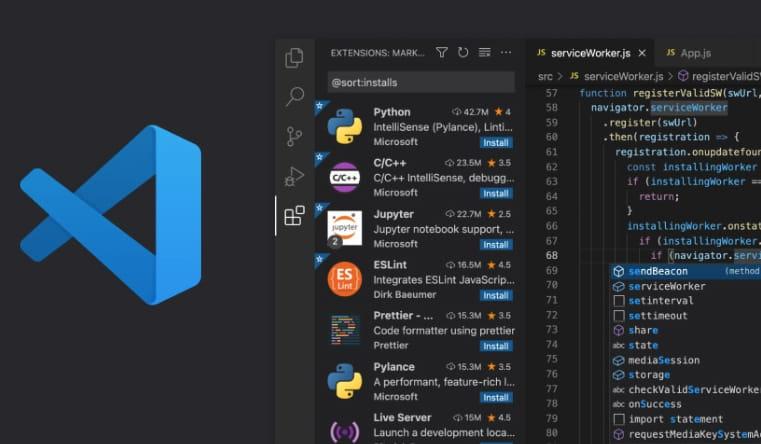Click the Python extension title
761x444 pixels.
click(x=392, y=112)
